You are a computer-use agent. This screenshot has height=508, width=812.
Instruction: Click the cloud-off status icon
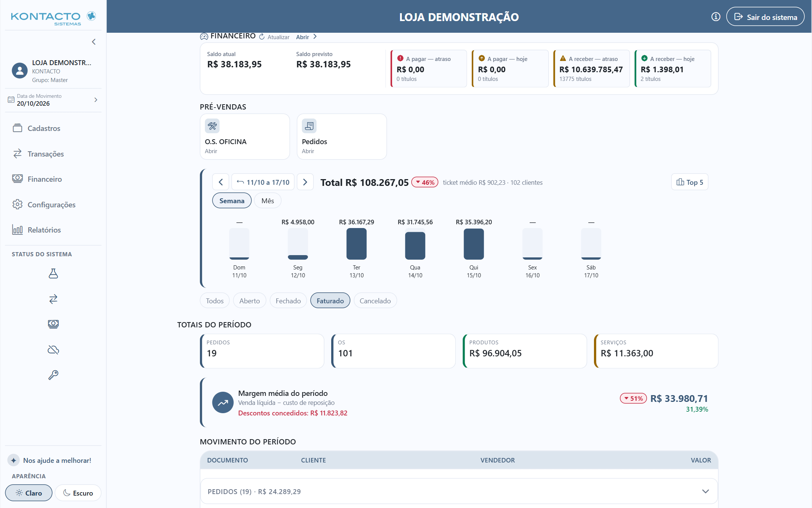click(53, 350)
